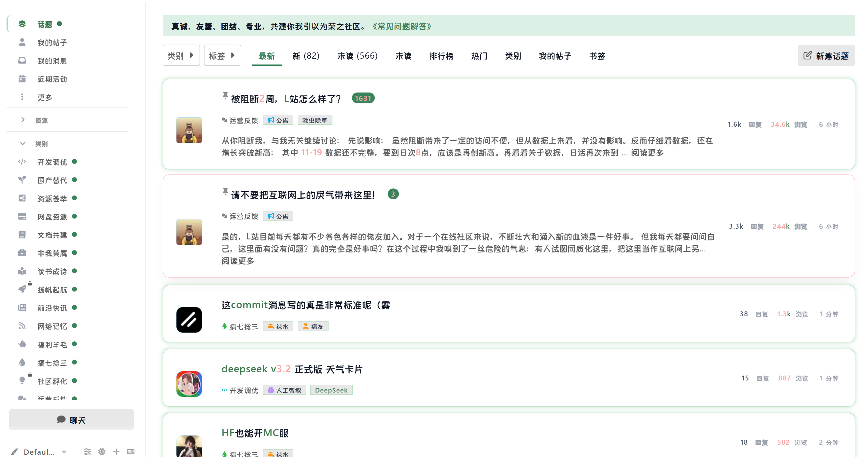Screen dimensions: 868x457
Task: Open the 类别 filter dropdown
Action: click(181, 56)
